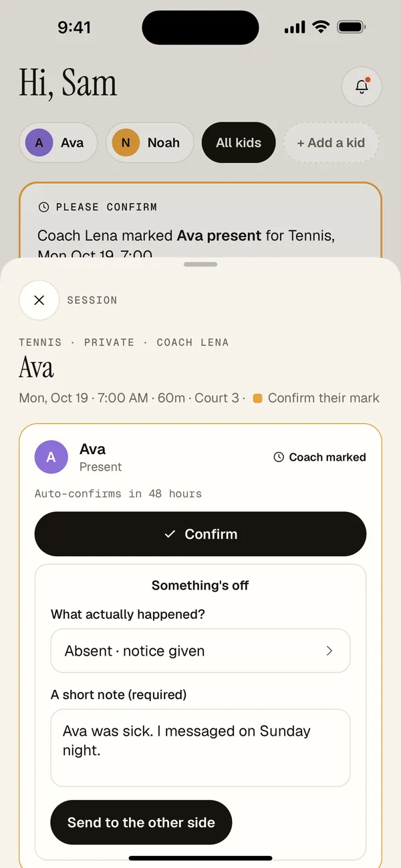Open notifications bell icon

tap(362, 86)
